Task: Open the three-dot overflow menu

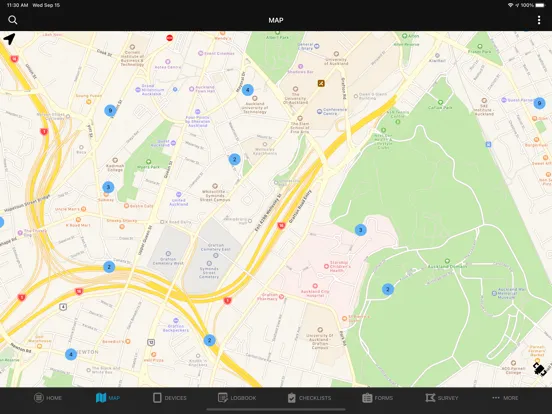Action: pyautogui.click(x=539, y=20)
